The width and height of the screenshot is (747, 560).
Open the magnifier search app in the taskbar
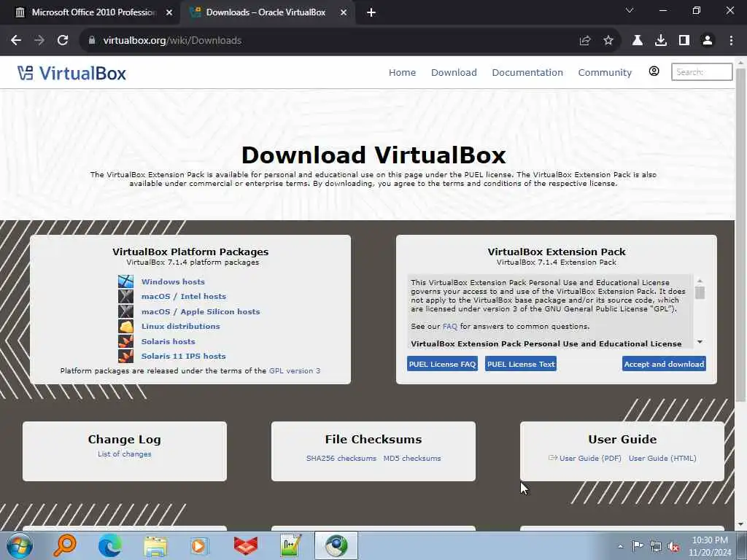click(x=64, y=545)
